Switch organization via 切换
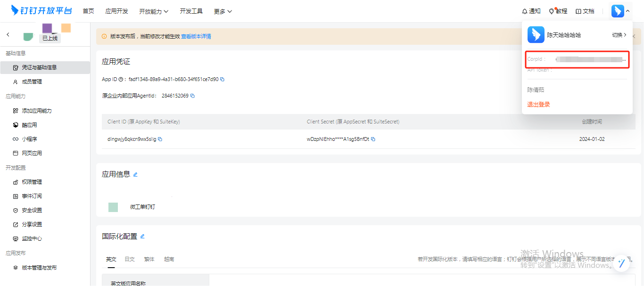The width and height of the screenshot is (644, 286). pos(619,35)
